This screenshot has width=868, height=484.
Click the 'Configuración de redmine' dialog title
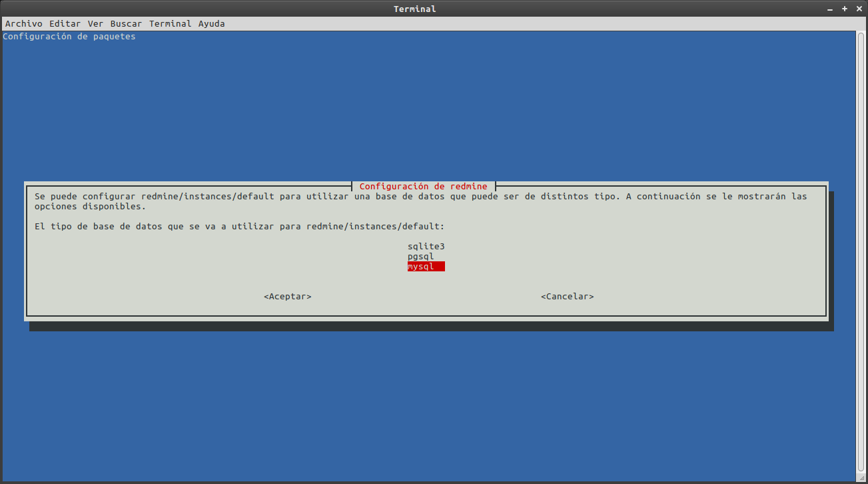[424, 186]
